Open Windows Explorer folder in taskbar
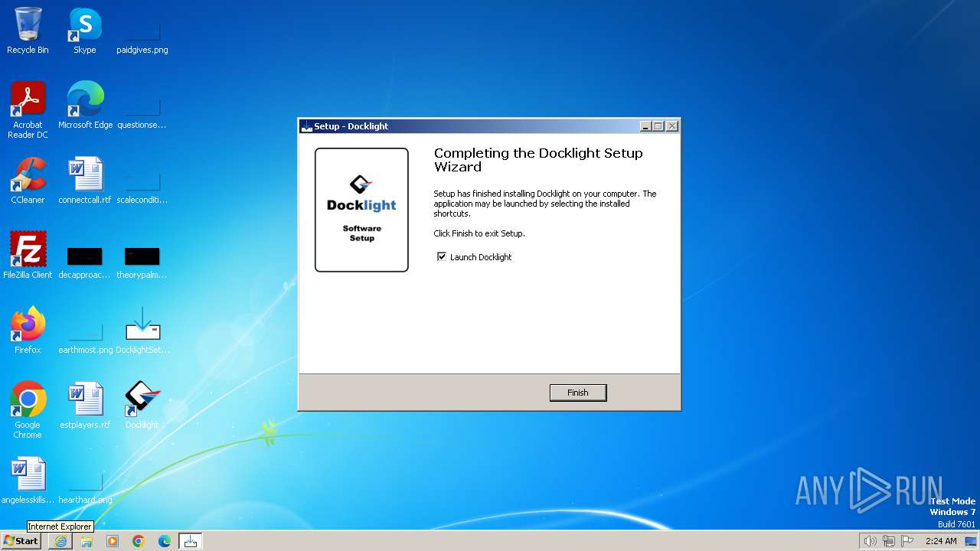Viewport: 980px width, 551px height. click(87, 541)
